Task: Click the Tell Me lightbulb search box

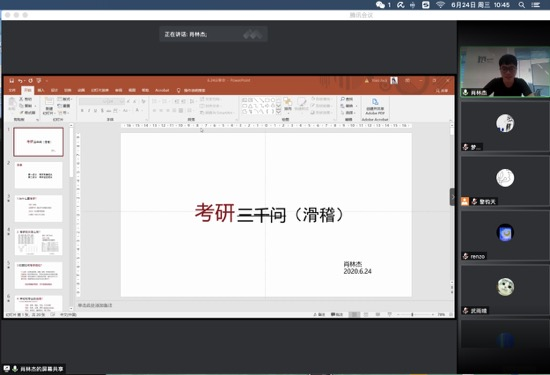Action: (x=191, y=91)
